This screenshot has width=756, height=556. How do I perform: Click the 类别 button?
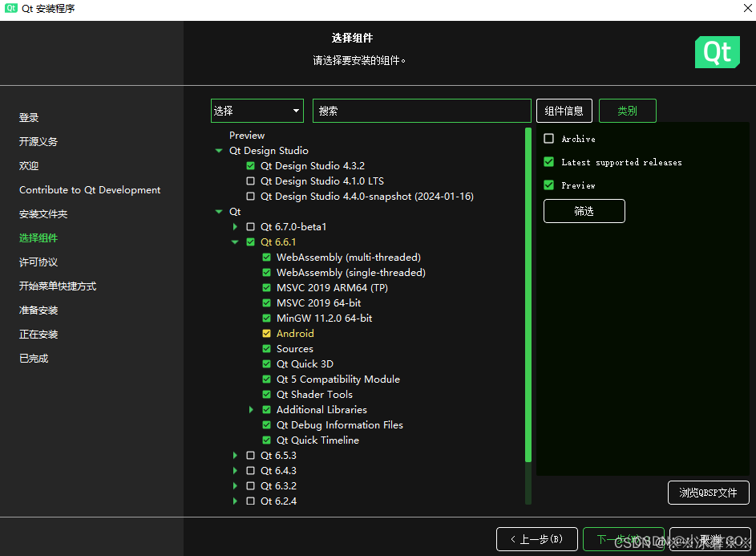click(x=627, y=111)
